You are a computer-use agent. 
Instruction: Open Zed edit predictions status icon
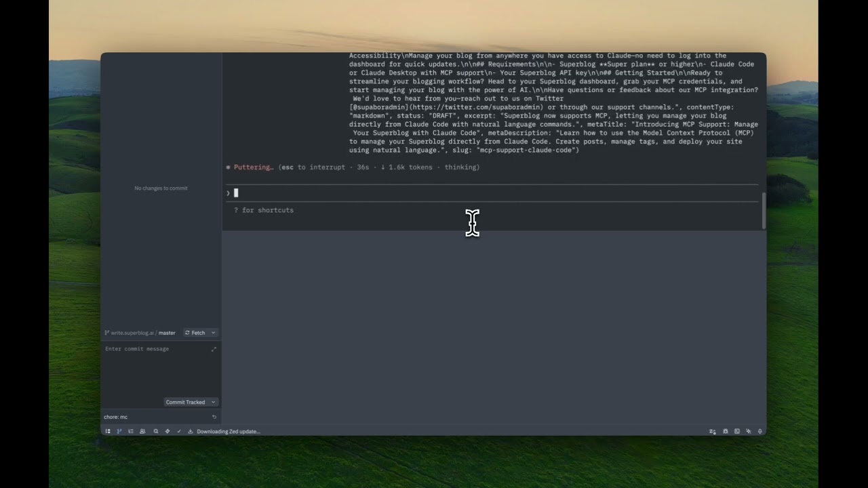(713, 432)
